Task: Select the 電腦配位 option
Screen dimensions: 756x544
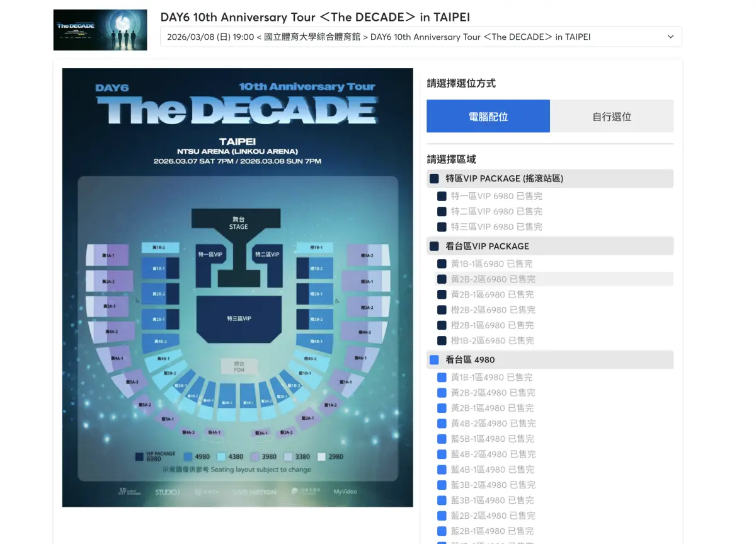Action: (488, 116)
